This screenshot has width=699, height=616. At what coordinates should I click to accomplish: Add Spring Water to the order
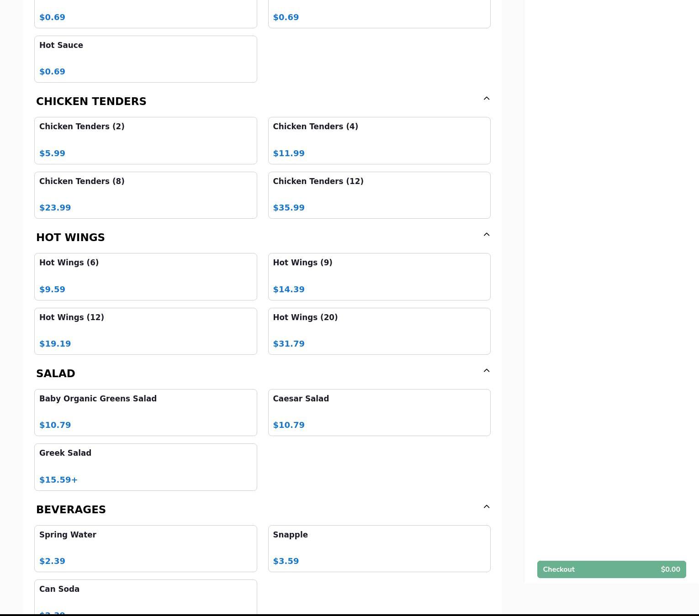click(x=146, y=549)
